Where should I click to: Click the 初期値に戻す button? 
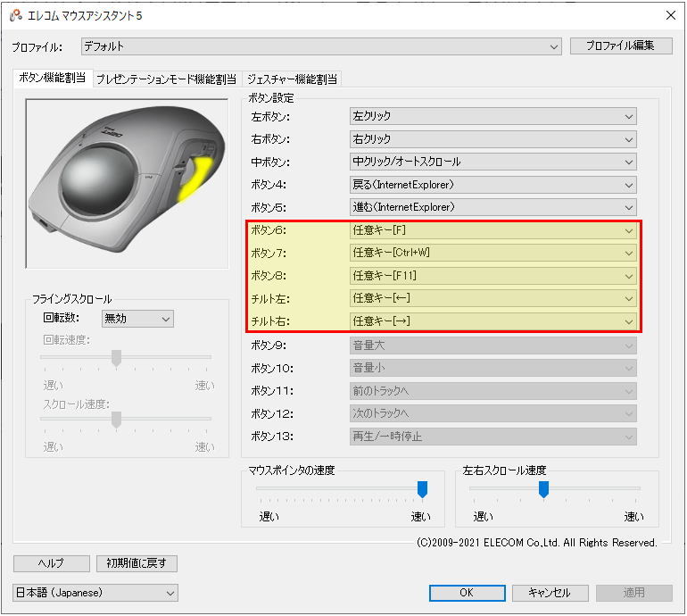[x=137, y=563]
